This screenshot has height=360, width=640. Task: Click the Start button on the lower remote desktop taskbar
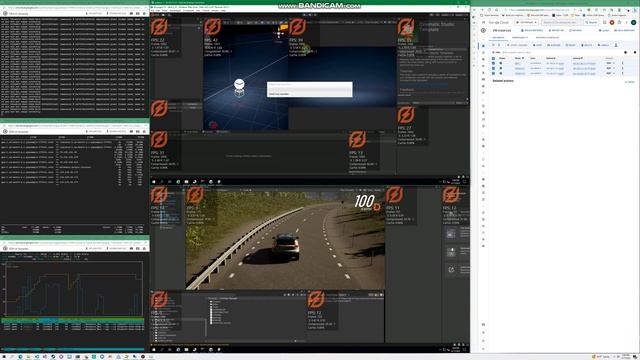pos(154,349)
